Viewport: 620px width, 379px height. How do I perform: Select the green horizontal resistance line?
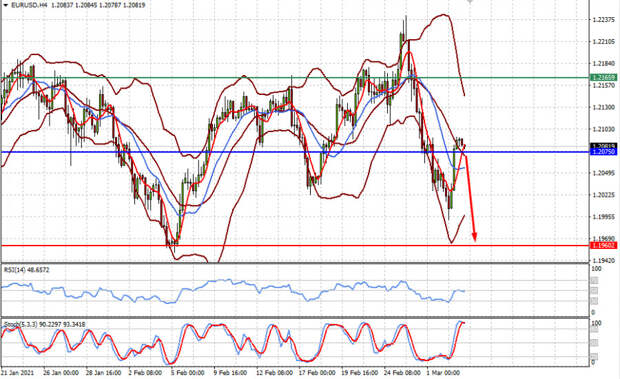[295, 77]
